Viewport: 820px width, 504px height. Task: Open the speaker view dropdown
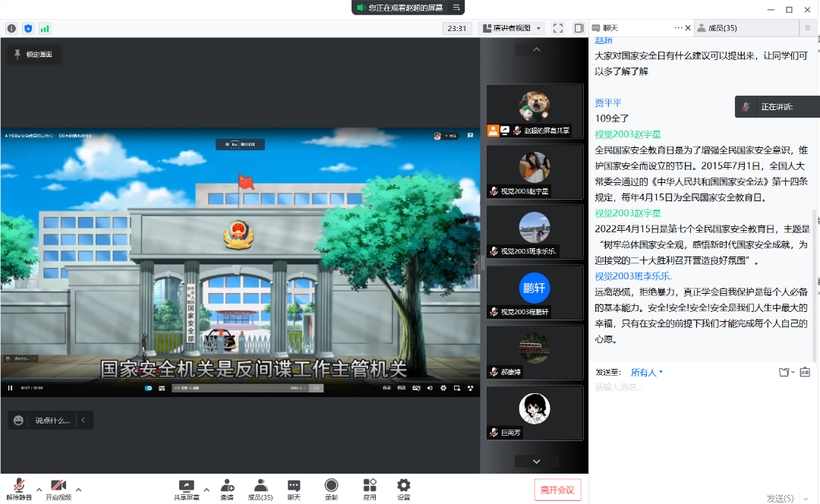click(512, 28)
